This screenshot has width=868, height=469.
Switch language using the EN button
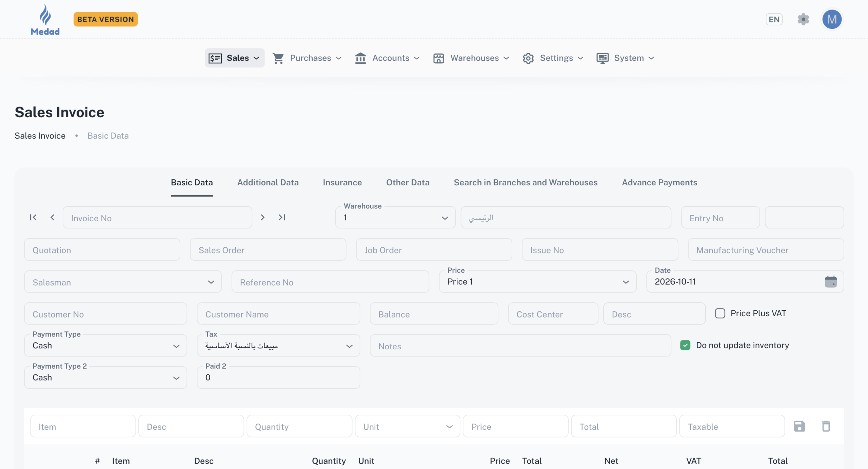(774, 19)
